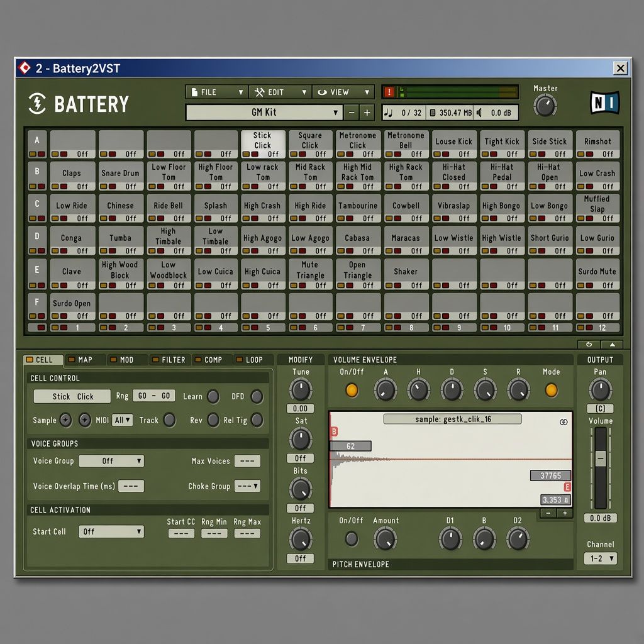
Task: Switch to the LOOP tab
Action: click(253, 360)
